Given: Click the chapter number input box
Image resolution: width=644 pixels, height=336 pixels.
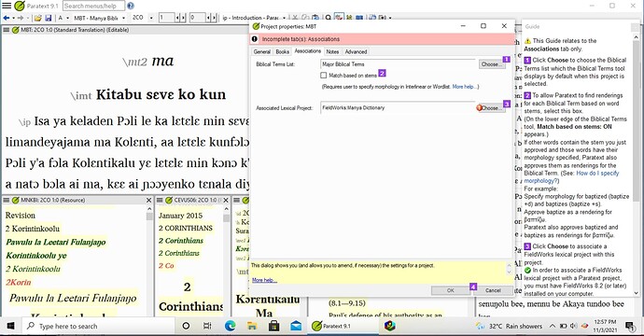Looking at the screenshot, I should pyautogui.click(x=167, y=18).
